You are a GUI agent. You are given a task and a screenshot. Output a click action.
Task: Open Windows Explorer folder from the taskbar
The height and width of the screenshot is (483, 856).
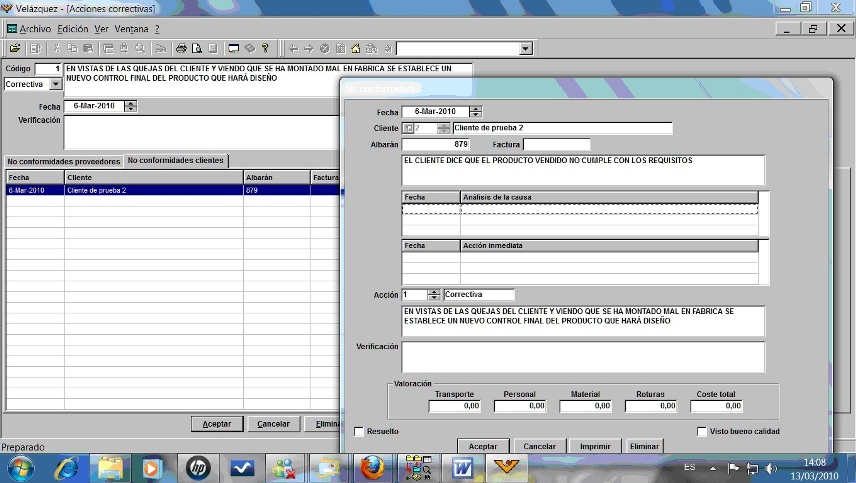[x=110, y=468]
